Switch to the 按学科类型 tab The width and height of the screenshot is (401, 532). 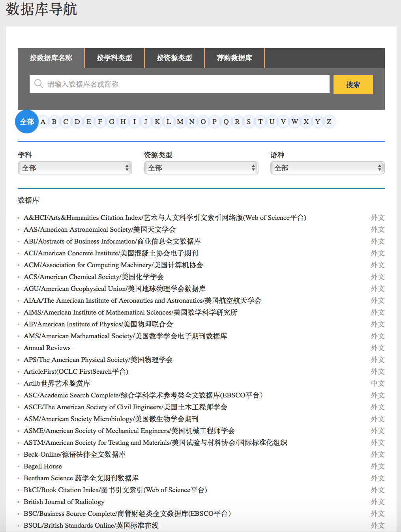(114, 58)
